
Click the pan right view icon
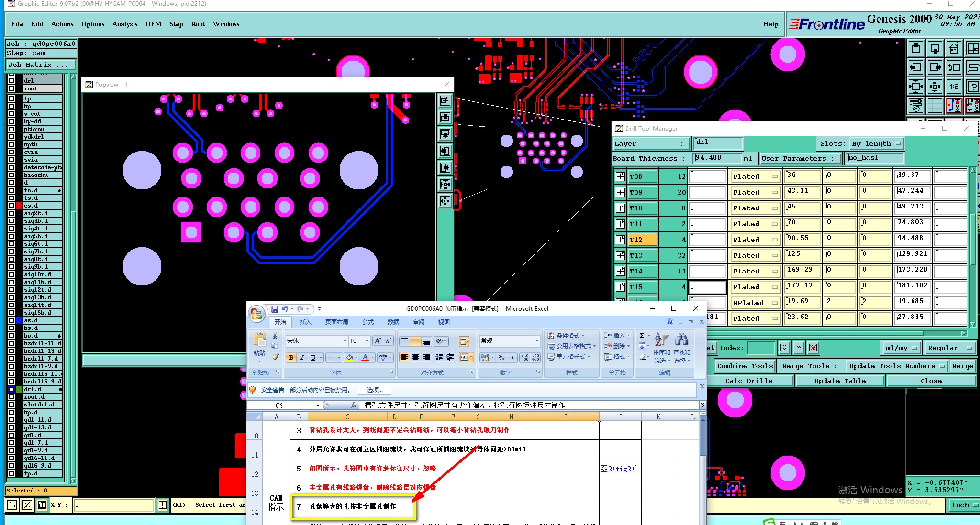click(935, 67)
